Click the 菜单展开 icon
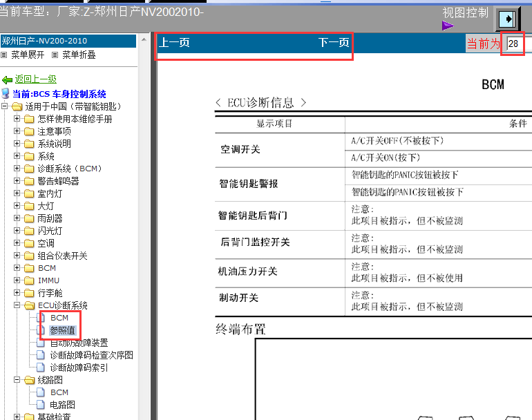This screenshot has height=420, width=532. pos(3,55)
